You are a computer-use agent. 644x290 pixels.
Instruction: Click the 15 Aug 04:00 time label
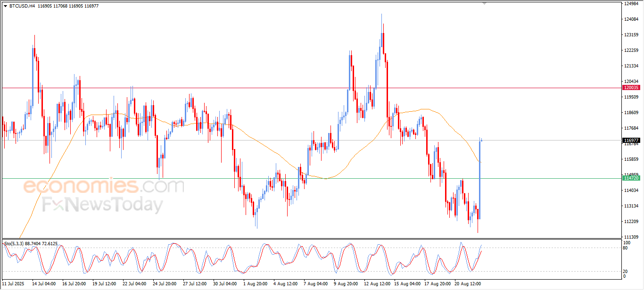pyautogui.click(x=407, y=284)
